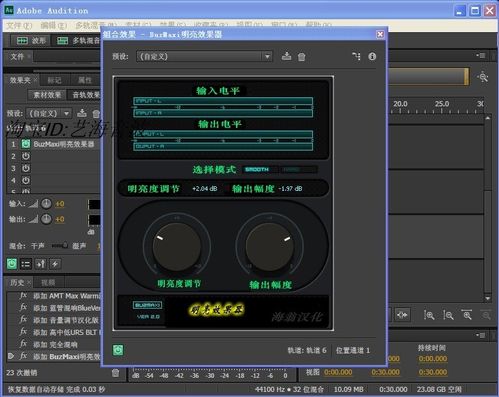Click the track area scroll up arrow
Screen dimensions: 499x397
[488, 118]
